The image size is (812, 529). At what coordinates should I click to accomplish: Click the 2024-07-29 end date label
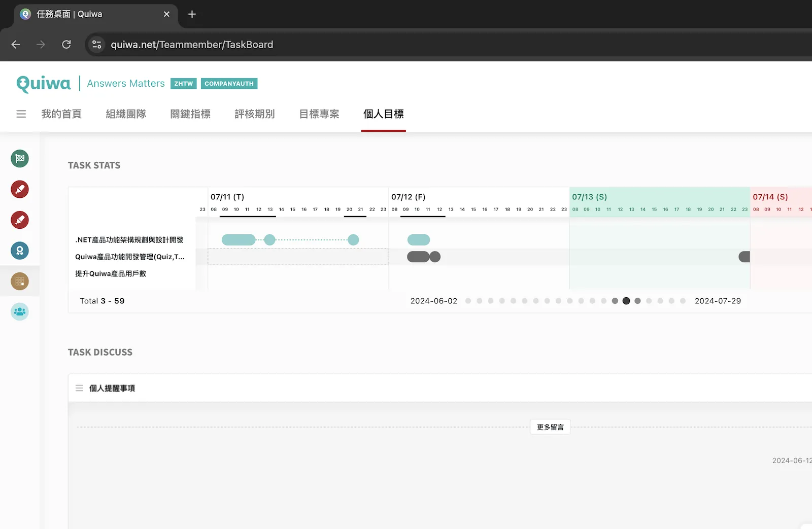point(718,301)
